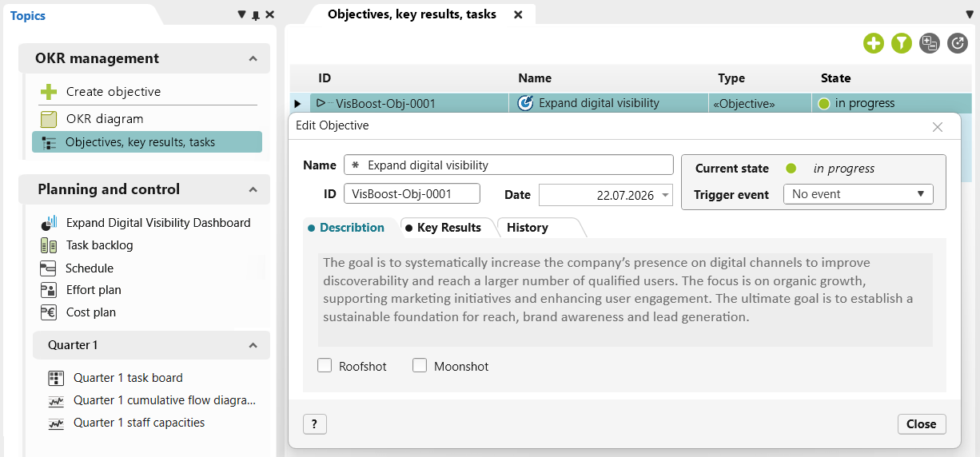The width and height of the screenshot is (980, 457).
Task: Click the Task backlog icon
Action: (x=49, y=246)
